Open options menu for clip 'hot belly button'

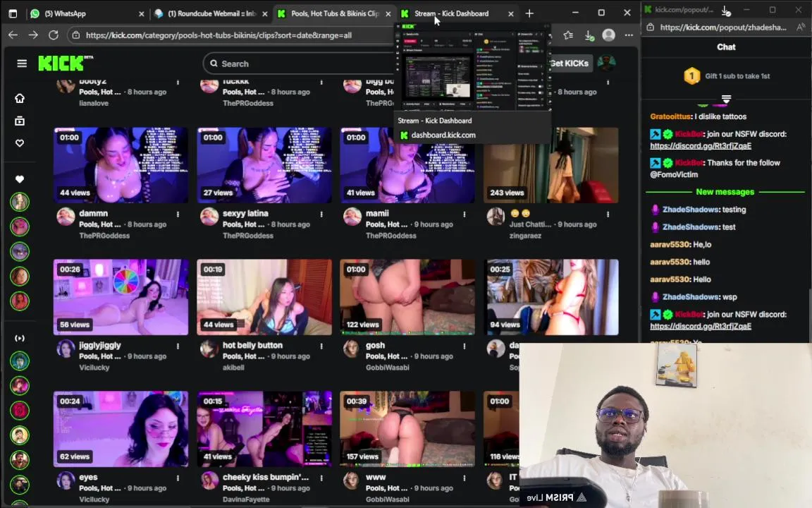321,346
